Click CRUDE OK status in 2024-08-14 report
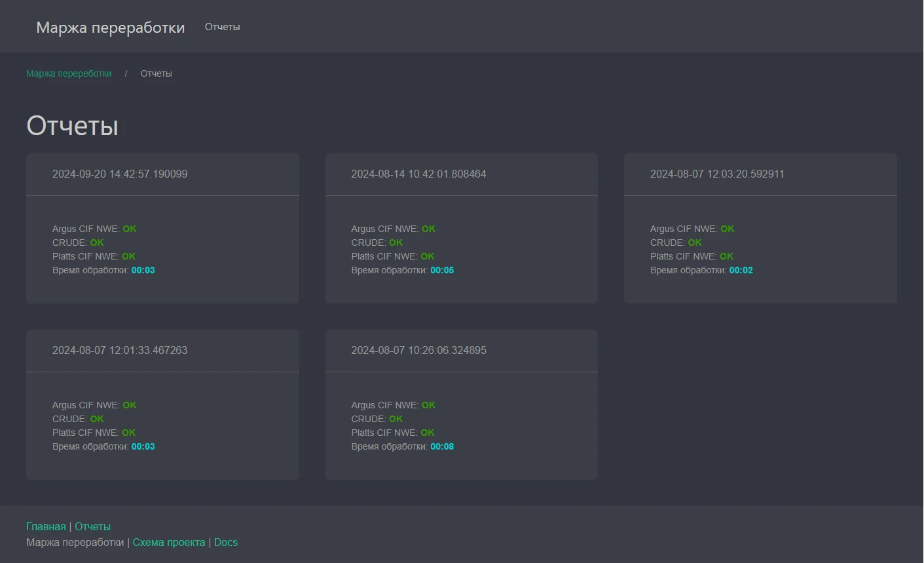 tap(396, 243)
